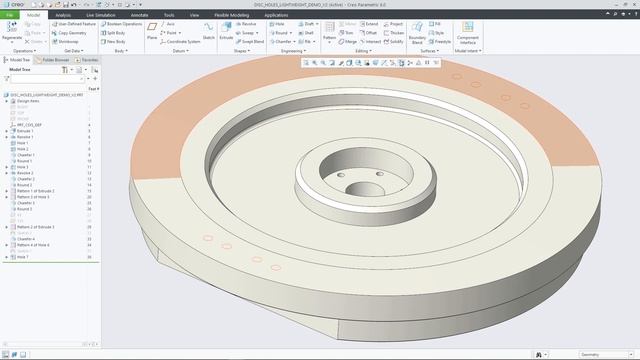Select the Revolve tool
Screen dimensions: 640x360
(x=246, y=24)
